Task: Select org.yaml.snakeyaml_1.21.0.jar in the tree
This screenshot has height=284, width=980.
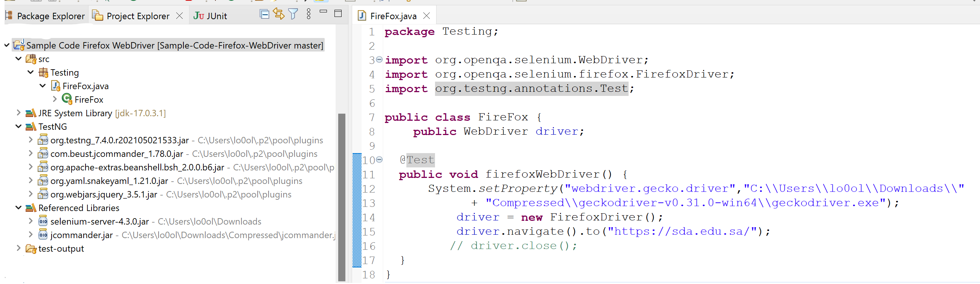Action: click(x=109, y=181)
